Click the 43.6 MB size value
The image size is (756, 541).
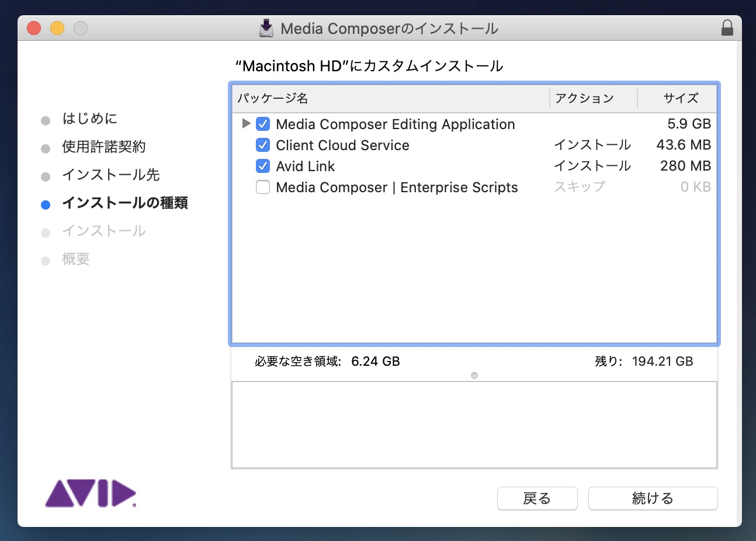click(684, 145)
